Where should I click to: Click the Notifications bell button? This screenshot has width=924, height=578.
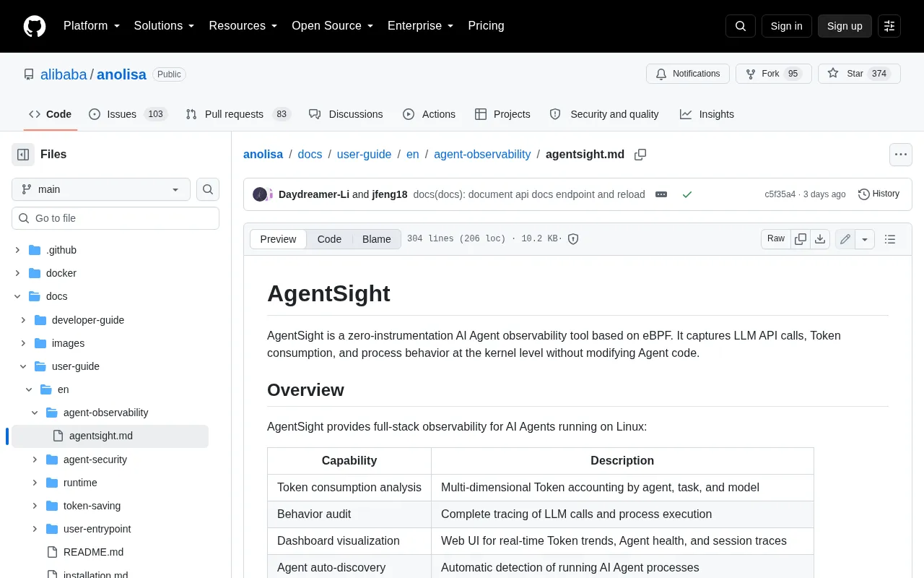point(688,74)
